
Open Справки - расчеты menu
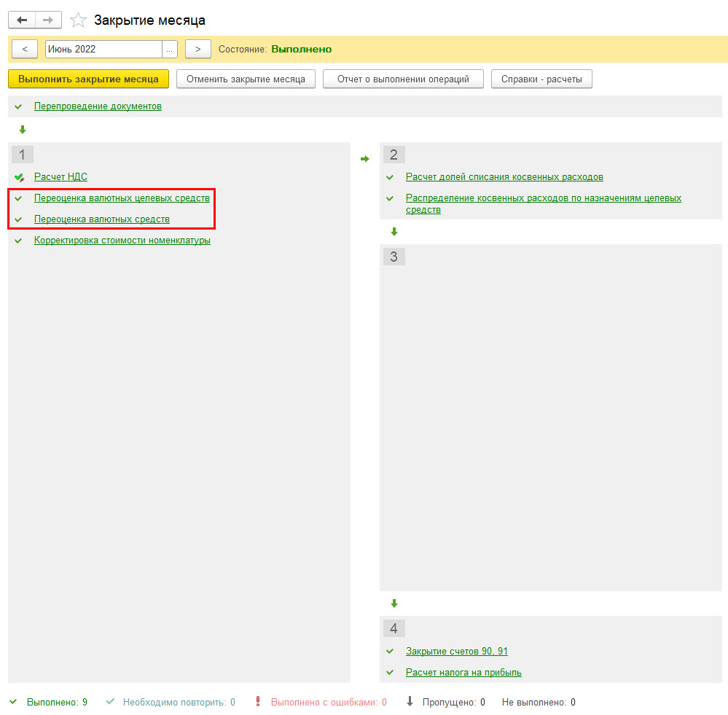coord(541,79)
